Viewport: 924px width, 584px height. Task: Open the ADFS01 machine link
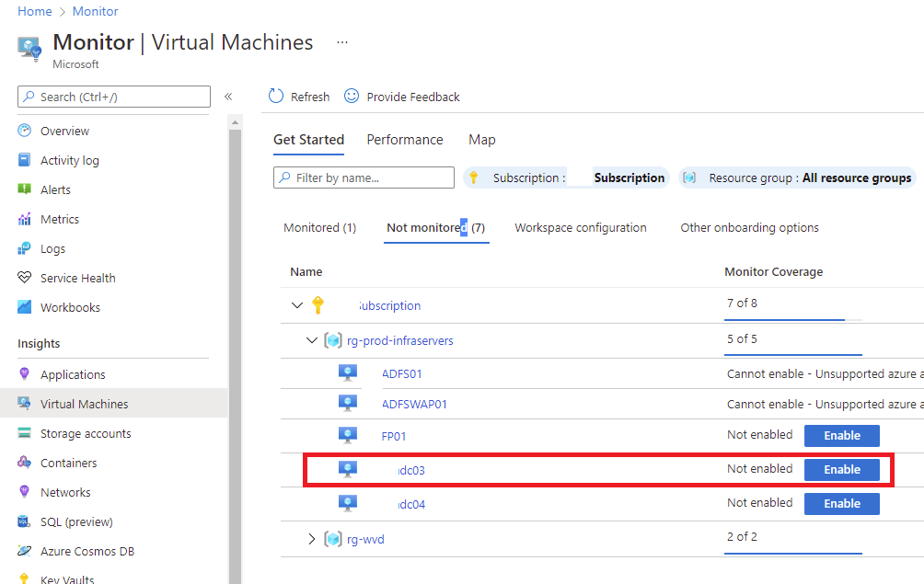402,373
